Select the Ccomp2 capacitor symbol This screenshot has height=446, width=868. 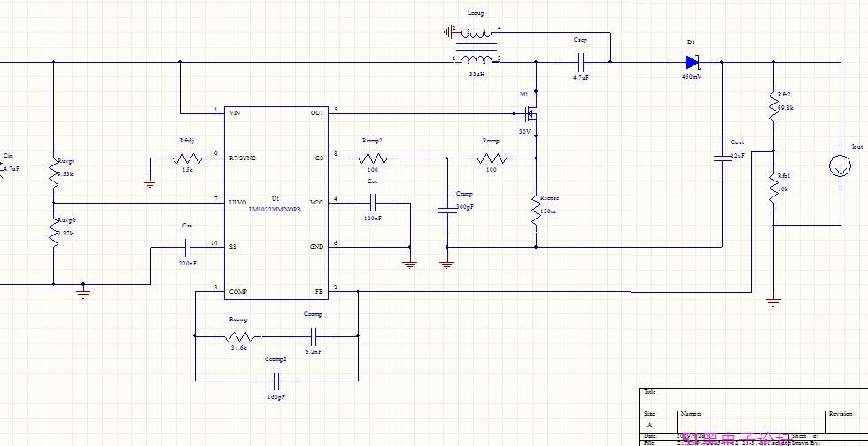(x=275, y=381)
